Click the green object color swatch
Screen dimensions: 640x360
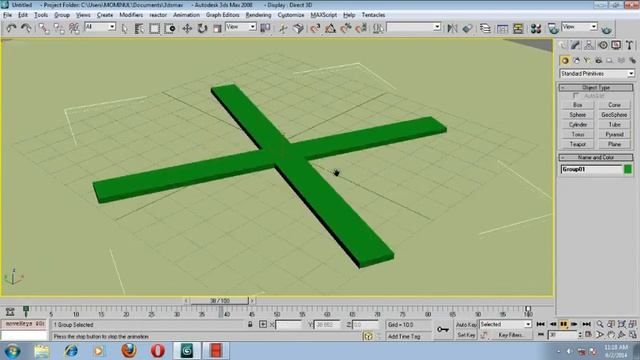tap(628, 169)
